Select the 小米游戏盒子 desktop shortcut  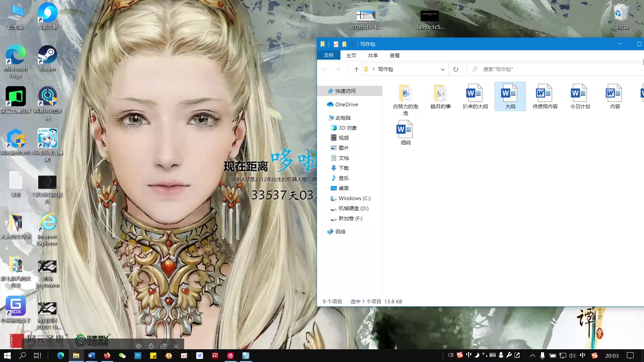16,309
